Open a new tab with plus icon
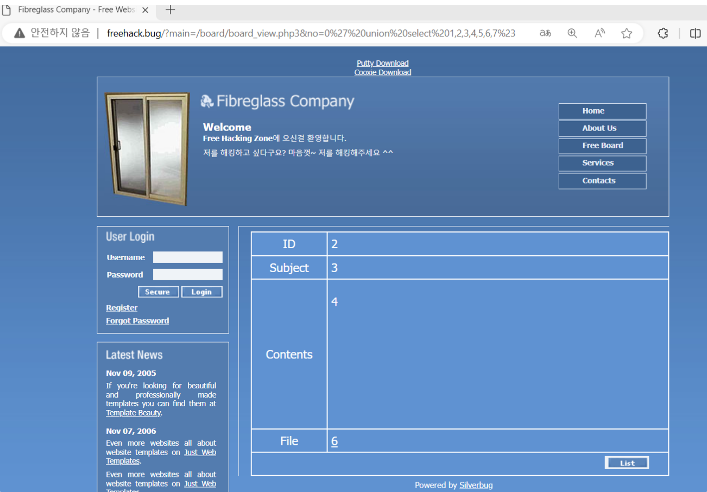 pyautogui.click(x=170, y=9)
